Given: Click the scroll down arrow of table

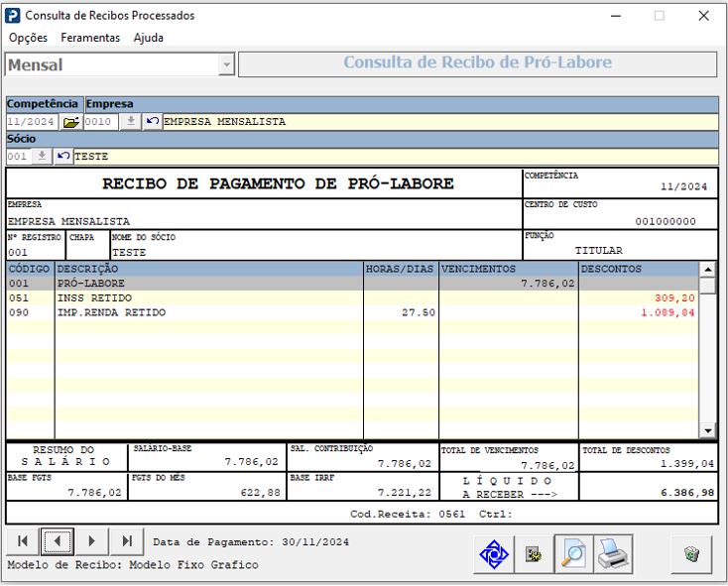Looking at the screenshot, I should (x=707, y=430).
